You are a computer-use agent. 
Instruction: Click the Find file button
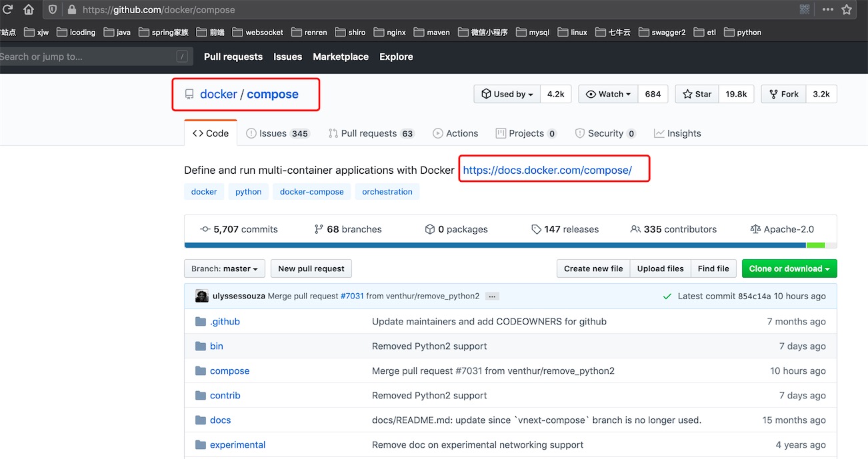[713, 268]
